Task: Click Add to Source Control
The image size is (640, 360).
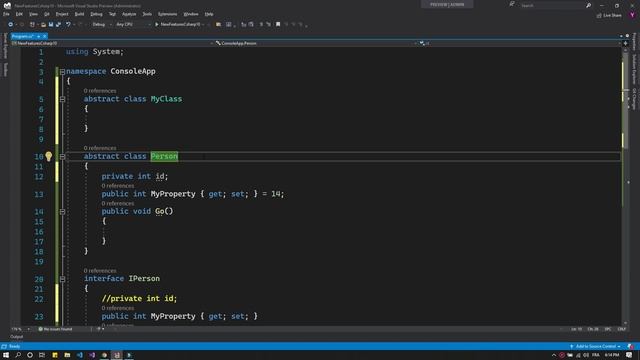Action: tap(595, 346)
